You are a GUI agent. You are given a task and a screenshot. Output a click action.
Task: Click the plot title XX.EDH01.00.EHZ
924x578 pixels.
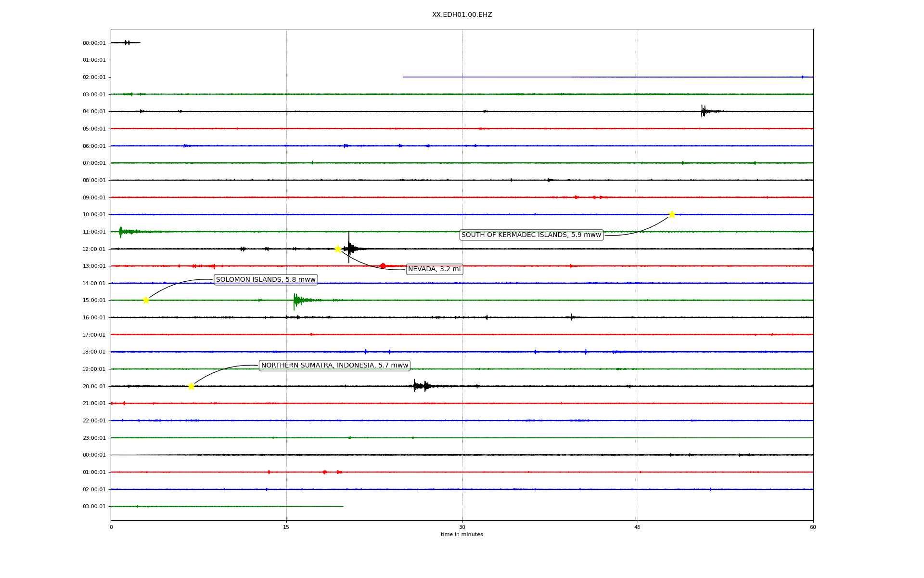pyautogui.click(x=462, y=15)
